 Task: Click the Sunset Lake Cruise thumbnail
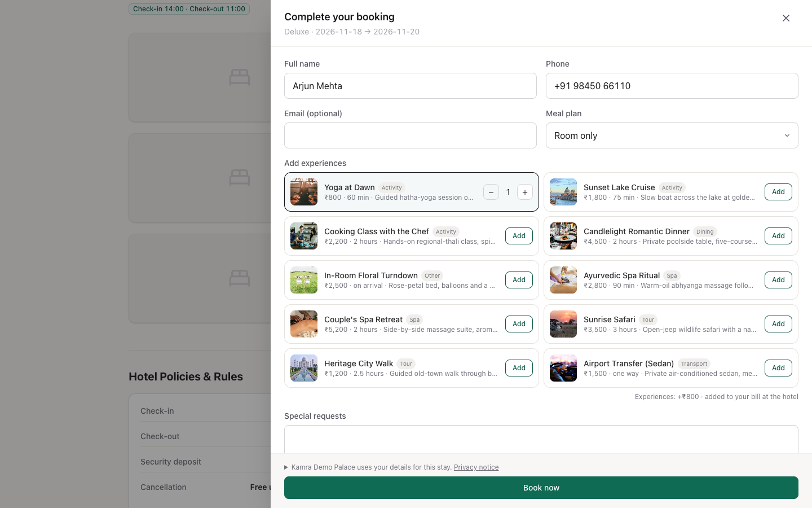tap(563, 192)
